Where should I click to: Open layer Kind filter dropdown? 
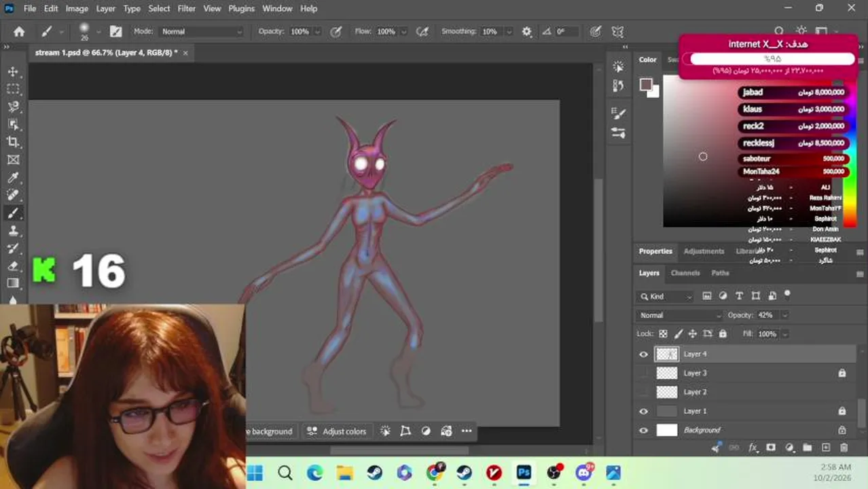pos(666,296)
